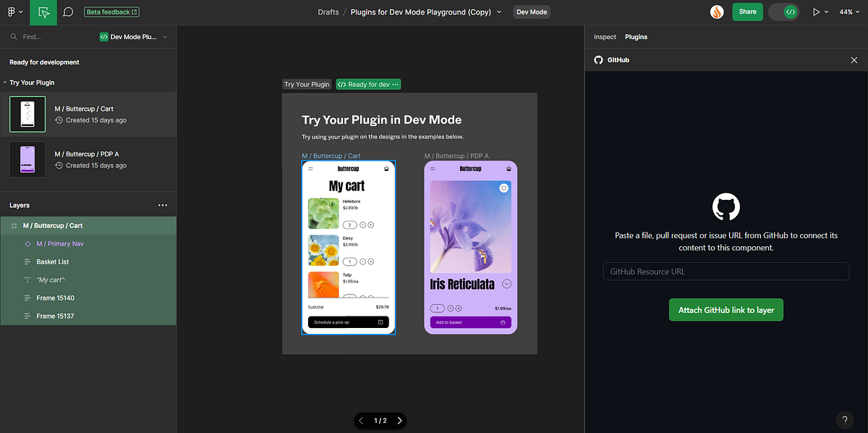The image size is (868, 433).
Task: Switch to the Inspect tab
Action: click(605, 37)
